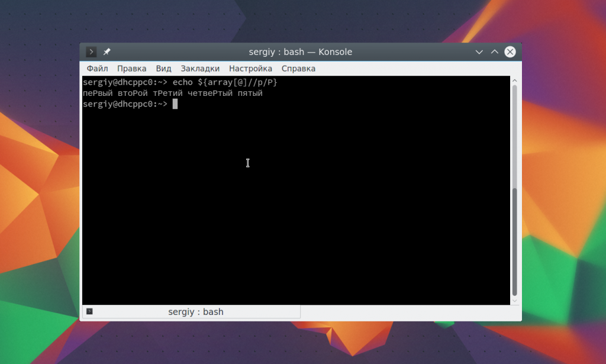This screenshot has height=364, width=606.
Task: Click the echo command line text
Action: click(x=225, y=82)
